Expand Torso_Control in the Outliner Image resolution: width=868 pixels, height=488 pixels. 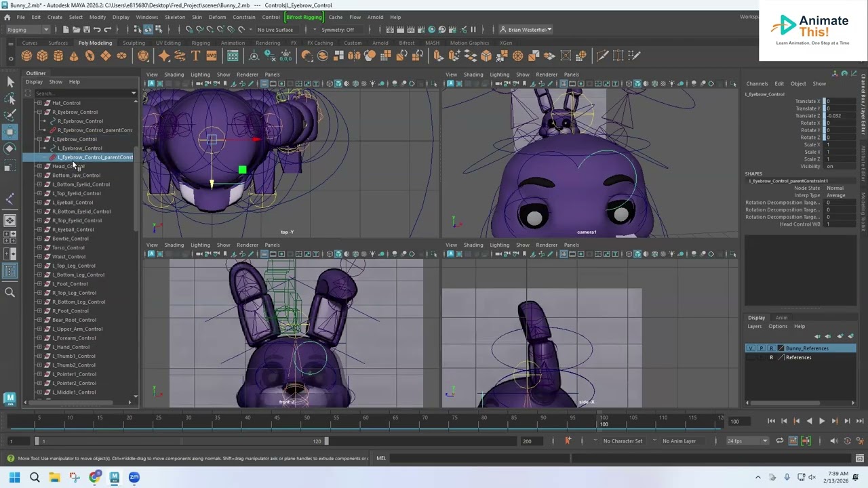(39, 247)
